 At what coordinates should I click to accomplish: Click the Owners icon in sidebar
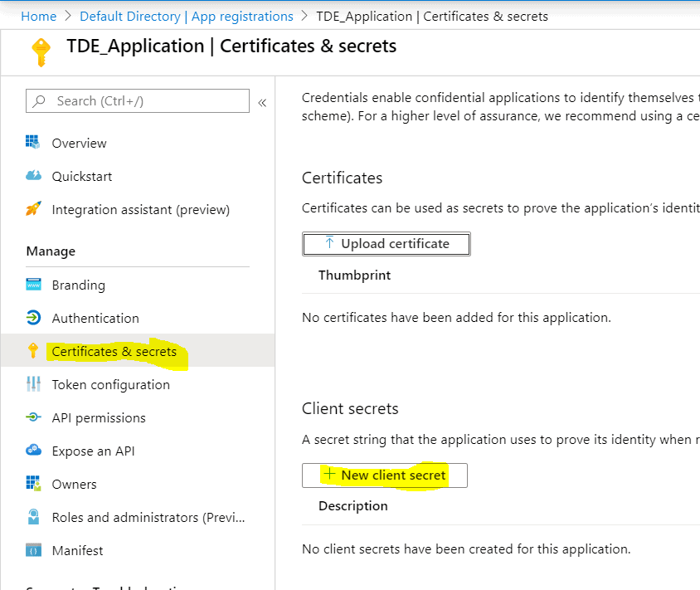tap(33, 484)
